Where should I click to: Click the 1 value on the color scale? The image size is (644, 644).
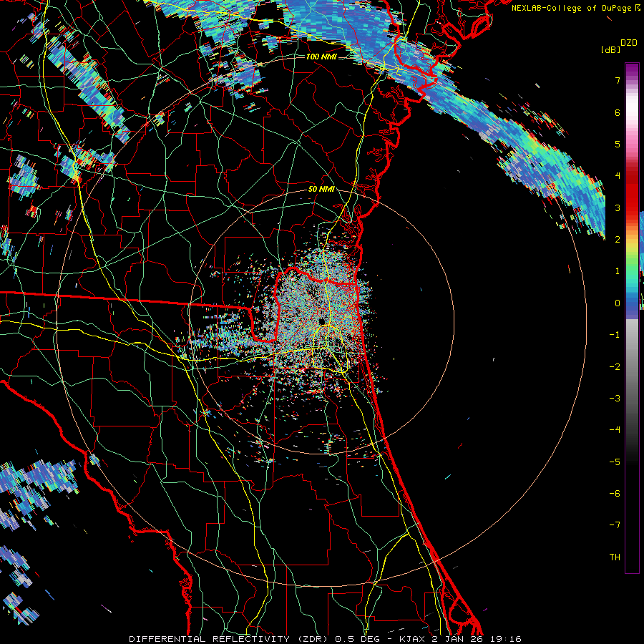coord(618,271)
